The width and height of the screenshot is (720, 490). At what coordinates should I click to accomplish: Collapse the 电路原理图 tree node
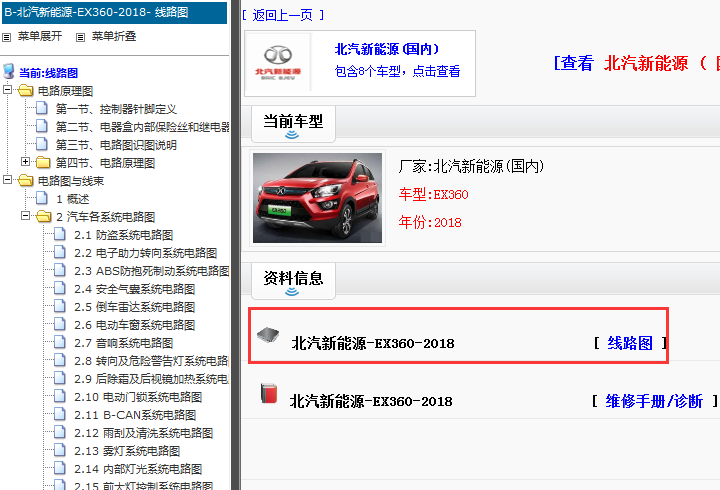(7, 89)
